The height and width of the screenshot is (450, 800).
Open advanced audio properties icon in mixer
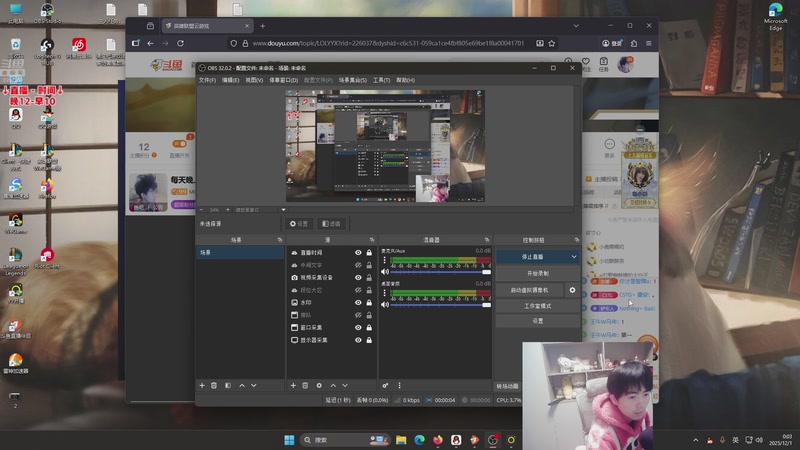pyautogui.click(x=385, y=385)
